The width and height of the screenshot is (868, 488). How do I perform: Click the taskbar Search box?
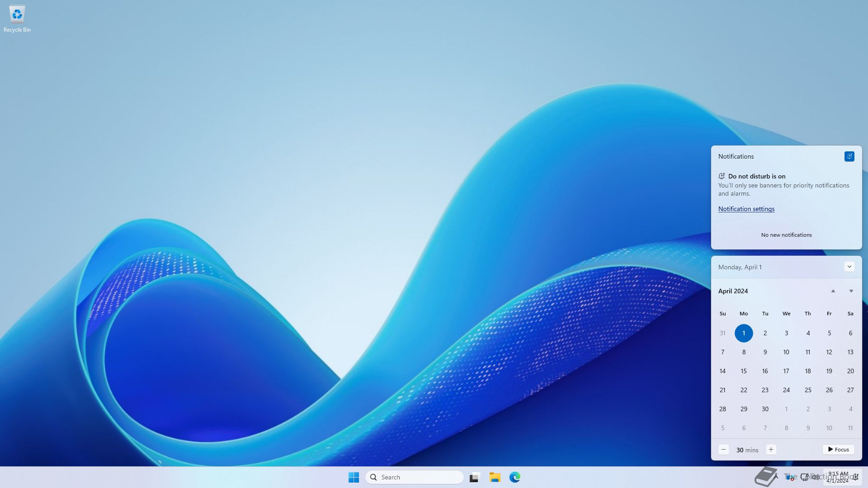[414, 477]
